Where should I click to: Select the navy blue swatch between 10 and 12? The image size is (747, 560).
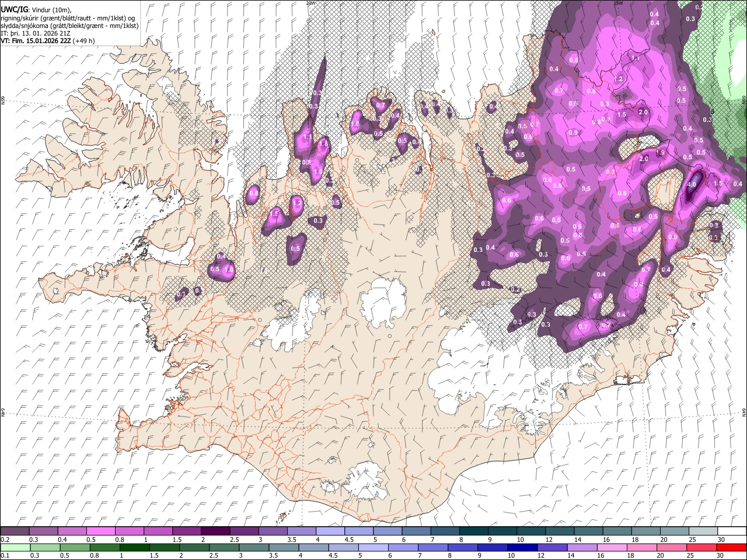(x=522, y=548)
